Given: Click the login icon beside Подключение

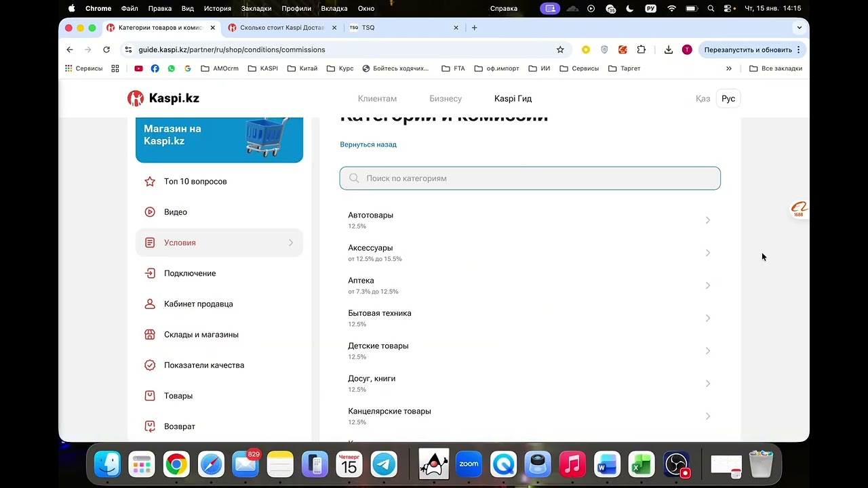Looking at the screenshot, I should click(150, 273).
